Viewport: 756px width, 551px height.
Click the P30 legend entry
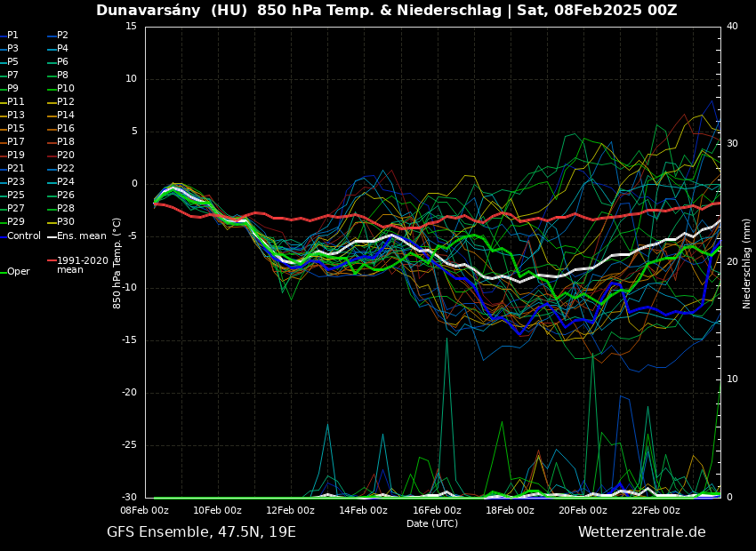[66, 222]
